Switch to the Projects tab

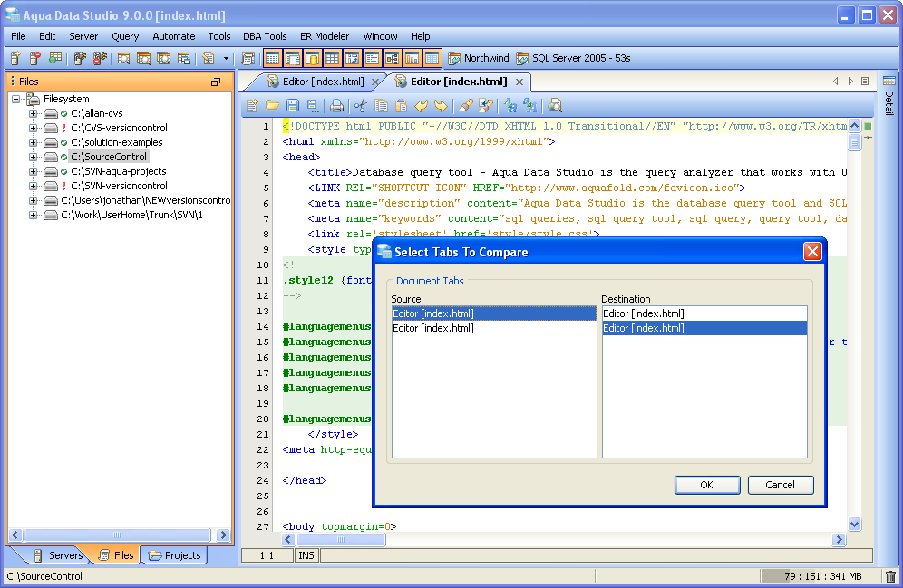(x=174, y=555)
